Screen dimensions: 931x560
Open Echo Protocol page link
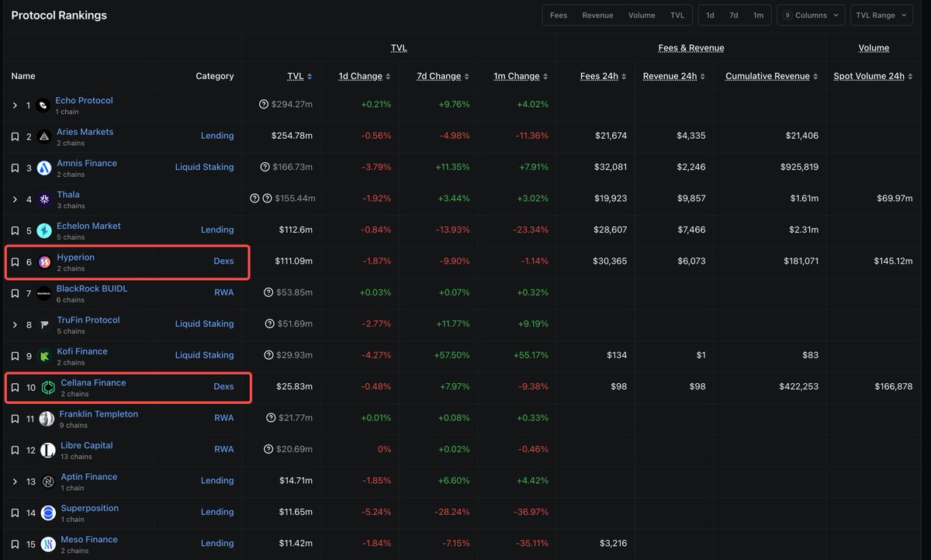pyautogui.click(x=84, y=100)
